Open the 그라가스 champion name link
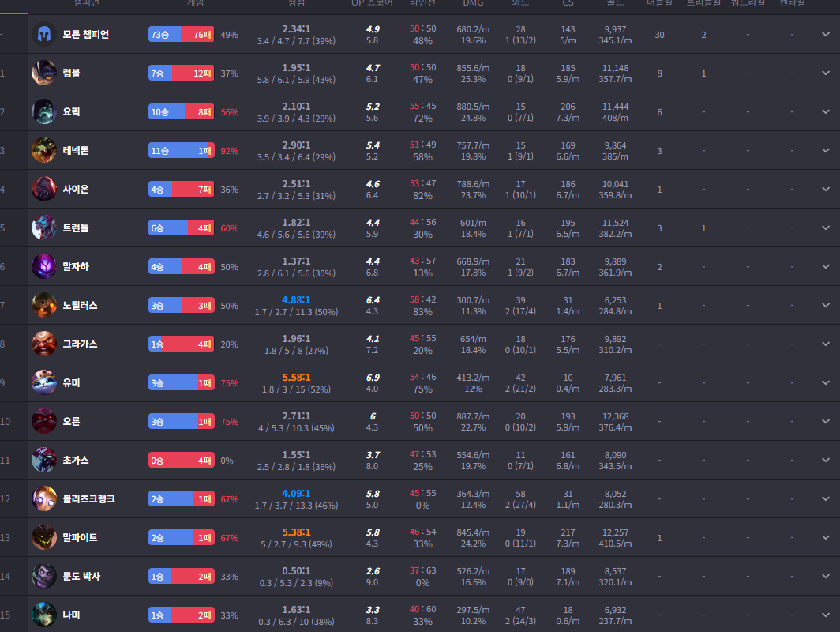This screenshot has height=632, width=840. click(x=80, y=344)
